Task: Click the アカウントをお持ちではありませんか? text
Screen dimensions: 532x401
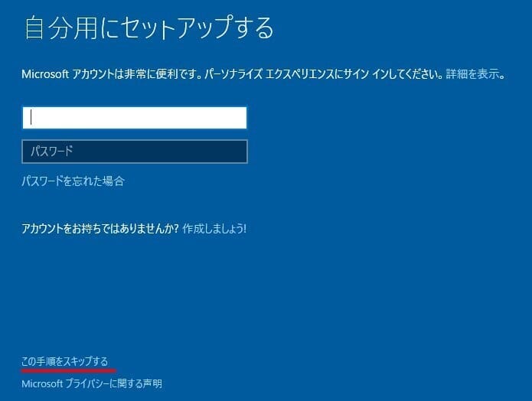Action: (x=100, y=229)
